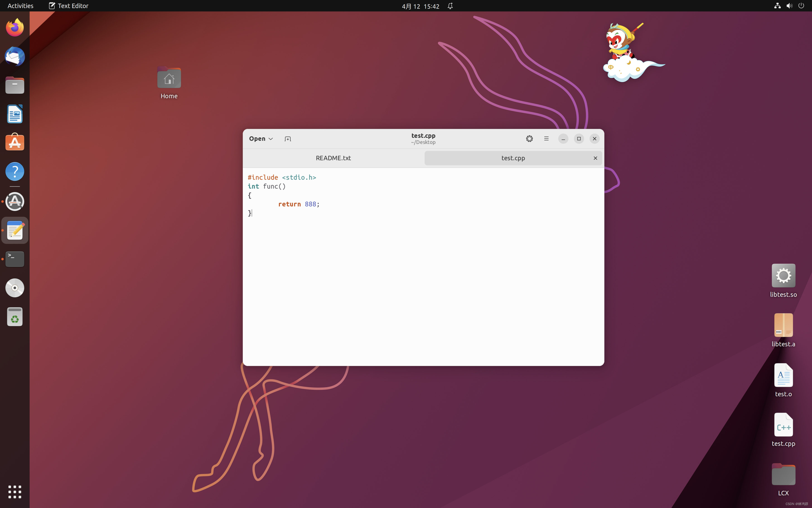Open the Terminal from the dock
Image resolution: width=812 pixels, height=508 pixels.
(x=15, y=259)
